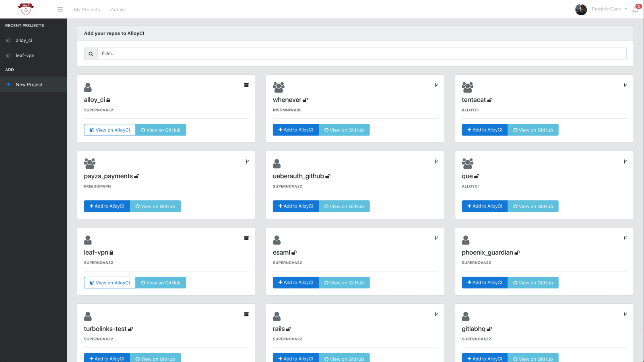Open the notifications bell

pyautogui.click(x=635, y=10)
